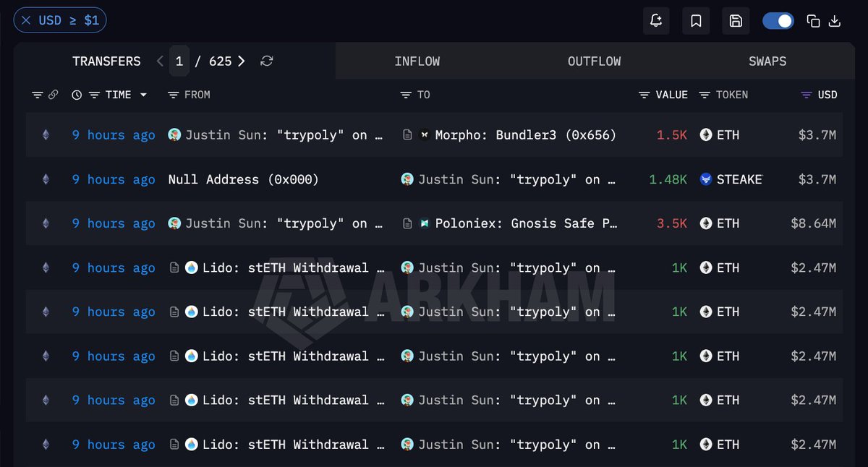Click the Ethereum chain icon in Morpho row
The image size is (868, 467).
pos(46,134)
